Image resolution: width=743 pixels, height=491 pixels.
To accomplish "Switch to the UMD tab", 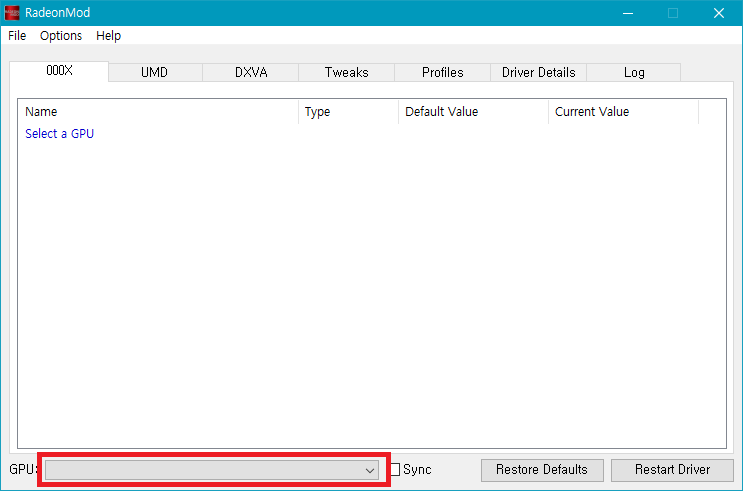I will point(154,72).
